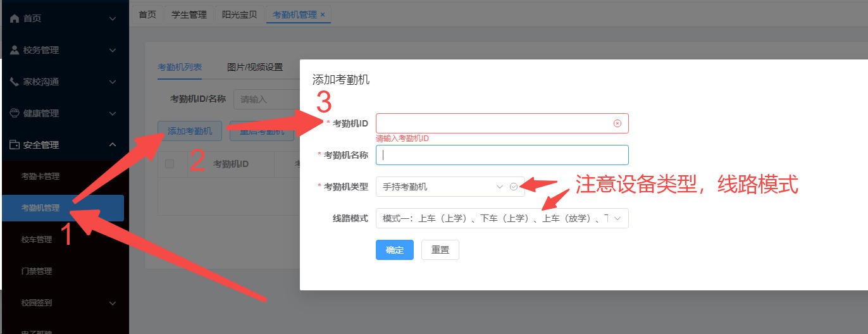Viewport: 868px width, 334px height.
Task: Click the phone icon beside 家校沟通
Action: pos(15,82)
